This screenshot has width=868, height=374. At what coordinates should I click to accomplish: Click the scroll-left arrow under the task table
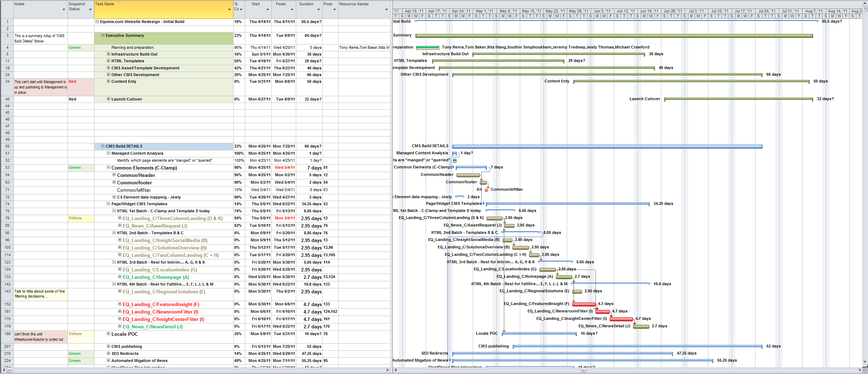4,370
